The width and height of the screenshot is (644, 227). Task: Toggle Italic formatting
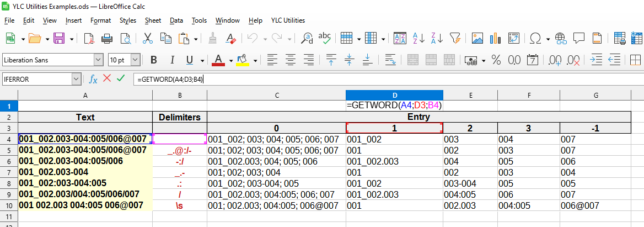[172, 60]
